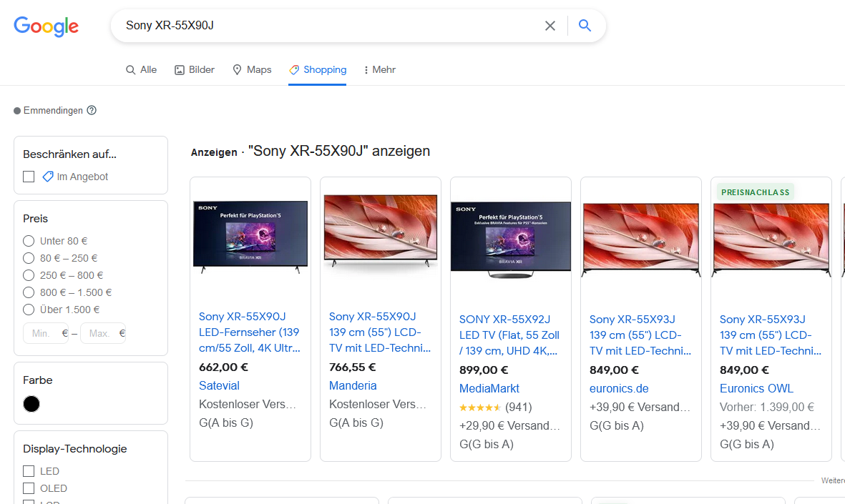Screen dimensions: 845x504
Task: Visit the Euronics OWL shop link
Action: pos(756,388)
